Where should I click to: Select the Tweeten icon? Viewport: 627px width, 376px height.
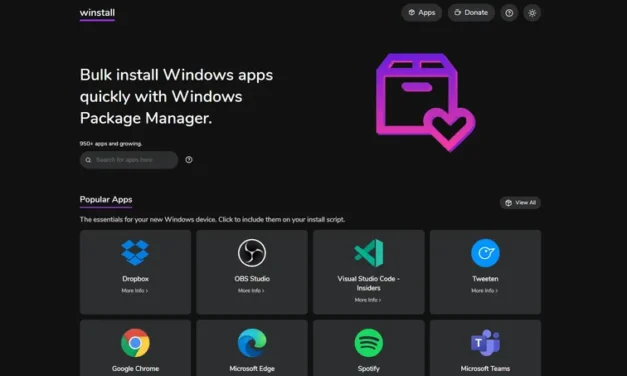pyautogui.click(x=485, y=253)
